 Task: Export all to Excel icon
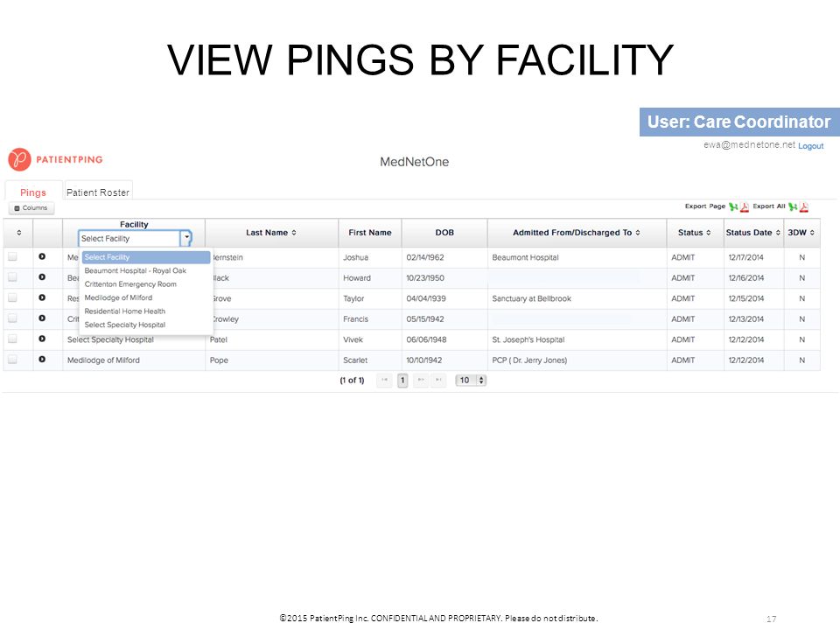[793, 206]
